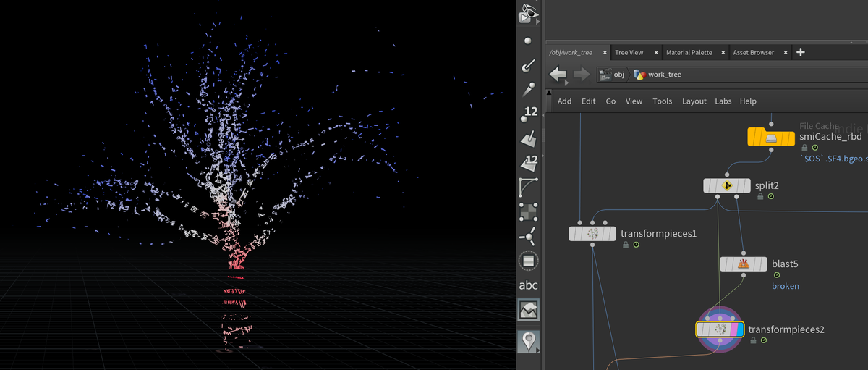Select the transformpieces2 node icon
868x370 pixels.
pyautogui.click(x=720, y=329)
